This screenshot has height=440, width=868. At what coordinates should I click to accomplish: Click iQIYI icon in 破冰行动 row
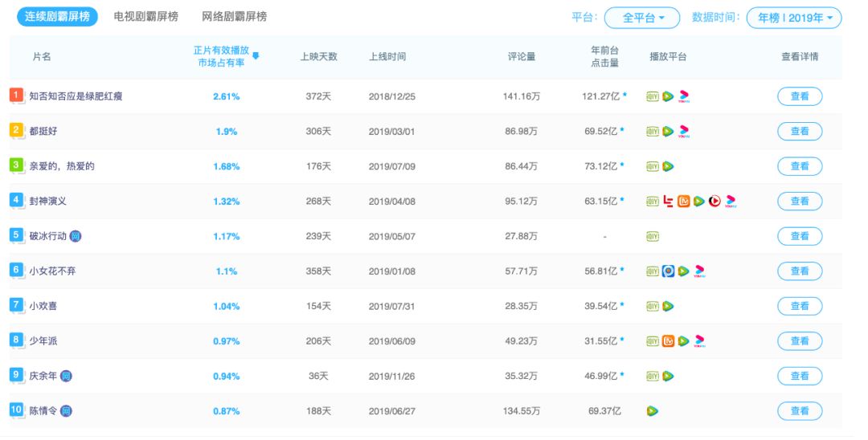pos(653,236)
